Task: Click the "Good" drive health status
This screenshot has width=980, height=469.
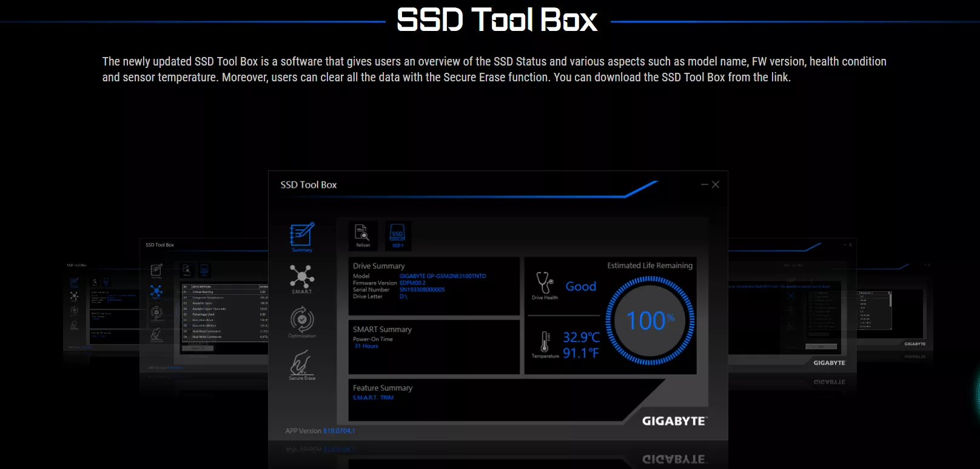Action: 581,286
